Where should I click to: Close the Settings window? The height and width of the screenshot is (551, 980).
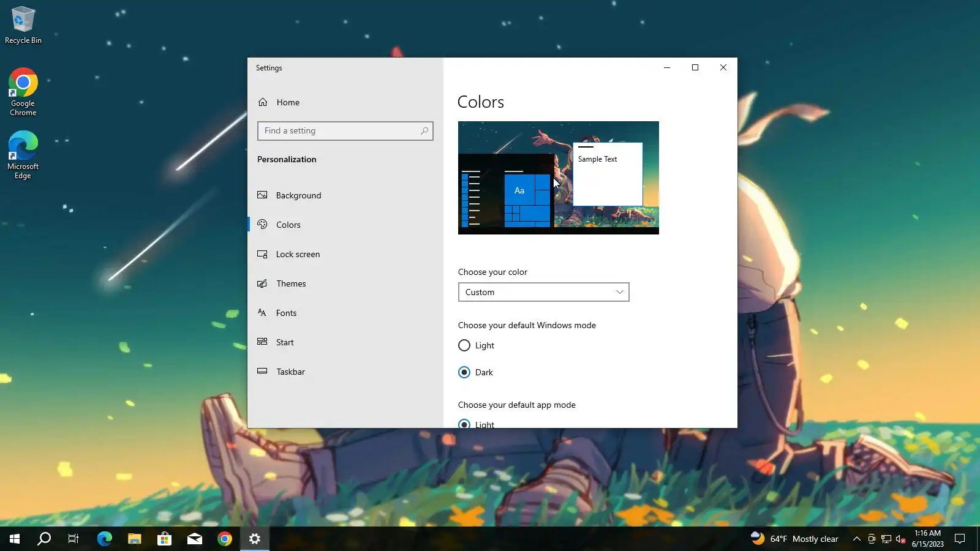[x=723, y=67]
